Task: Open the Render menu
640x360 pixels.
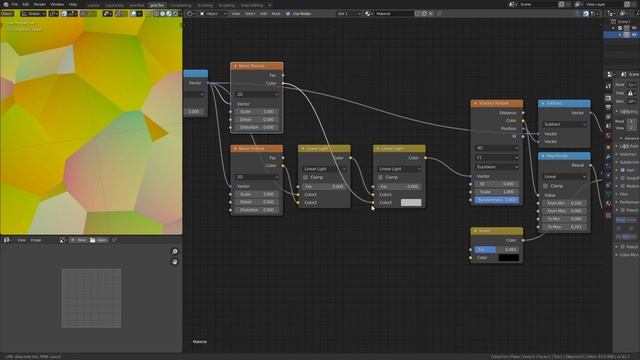Action: [40, 4]
